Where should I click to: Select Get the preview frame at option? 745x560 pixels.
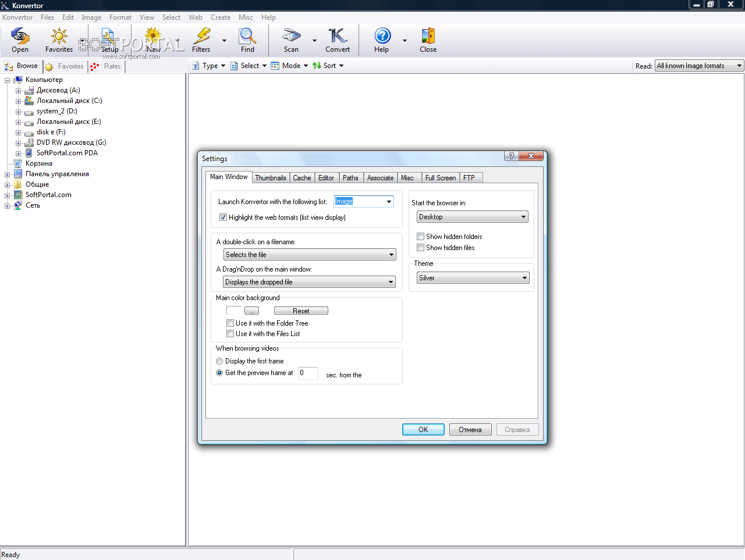click(x=219, y=373)
